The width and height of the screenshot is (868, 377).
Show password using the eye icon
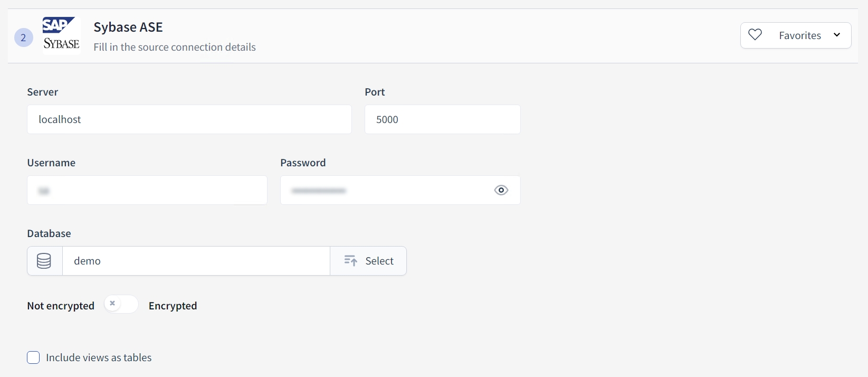(501, 190)
